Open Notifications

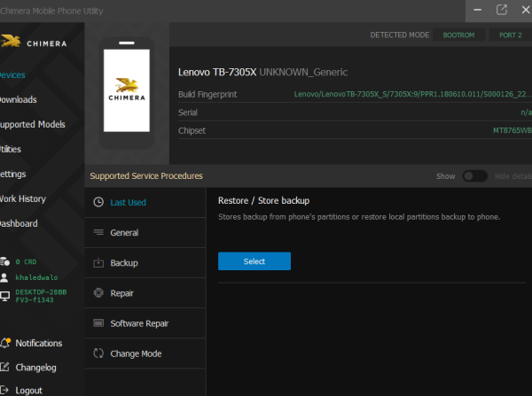click(x=39, y=343)
